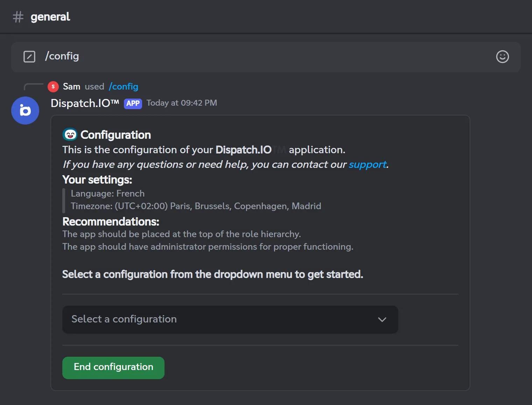Click the Dispatch.IO bot avatar
The width and height of the screenshot is (532, 405).
click(25, 111)
